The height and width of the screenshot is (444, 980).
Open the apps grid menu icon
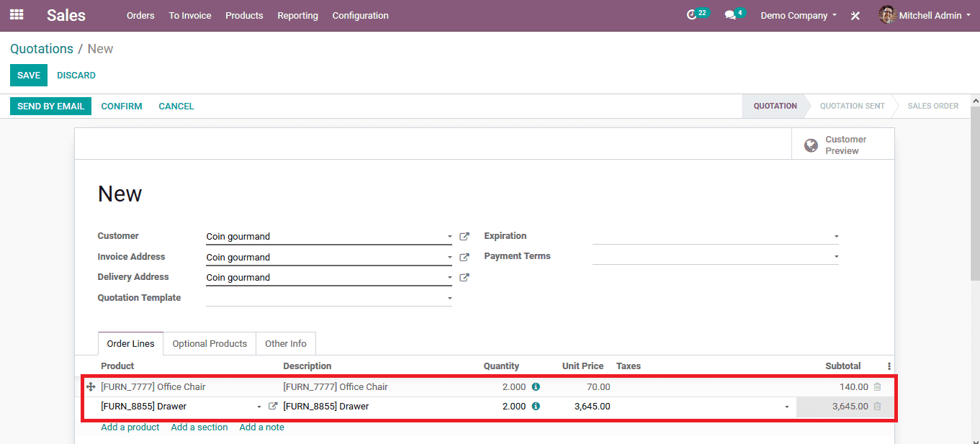(17, 14)
